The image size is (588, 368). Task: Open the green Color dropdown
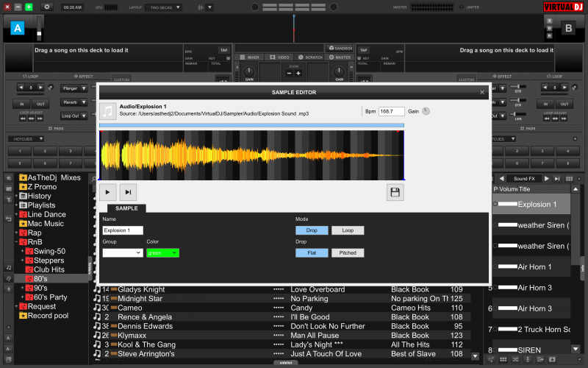pos(162,252)
